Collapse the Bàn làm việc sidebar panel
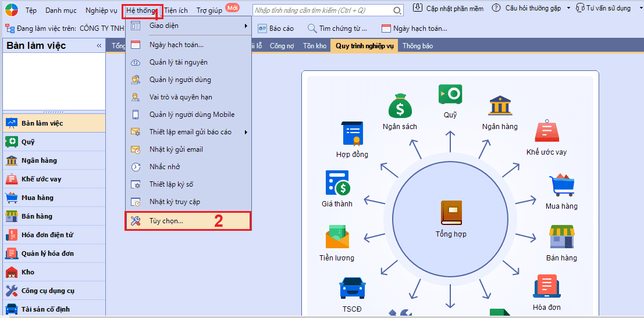 [x=99, y=46]
